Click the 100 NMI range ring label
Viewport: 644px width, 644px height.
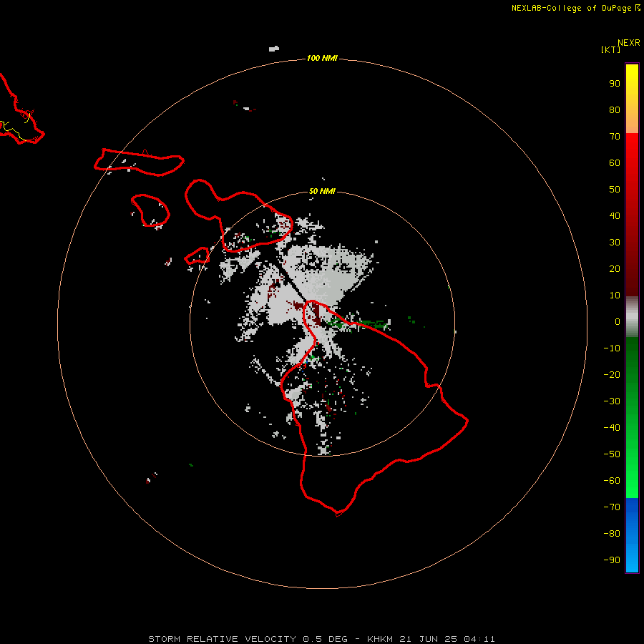[322, 59]
